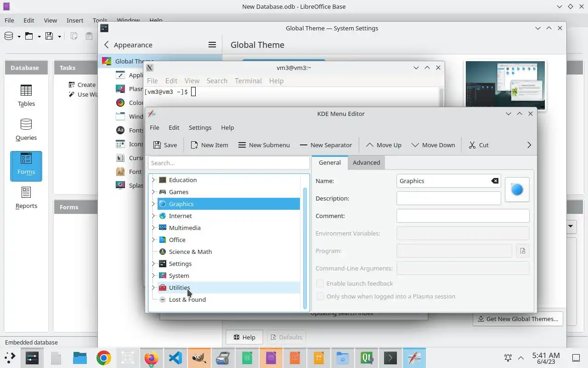Open Reports in LibreOffice Base sidebar

click(26, 198)
